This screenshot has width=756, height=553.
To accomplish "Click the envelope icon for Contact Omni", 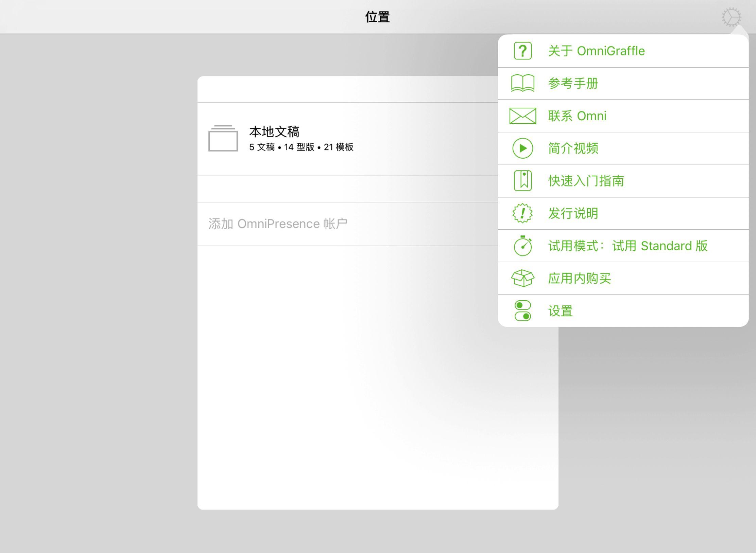I will pyautogui.click(x=522, y=116).
